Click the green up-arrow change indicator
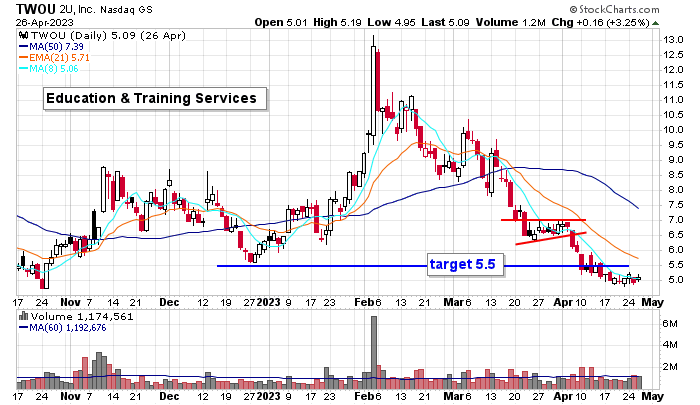The height and width of the screenshot is (405, 700). 655,23
